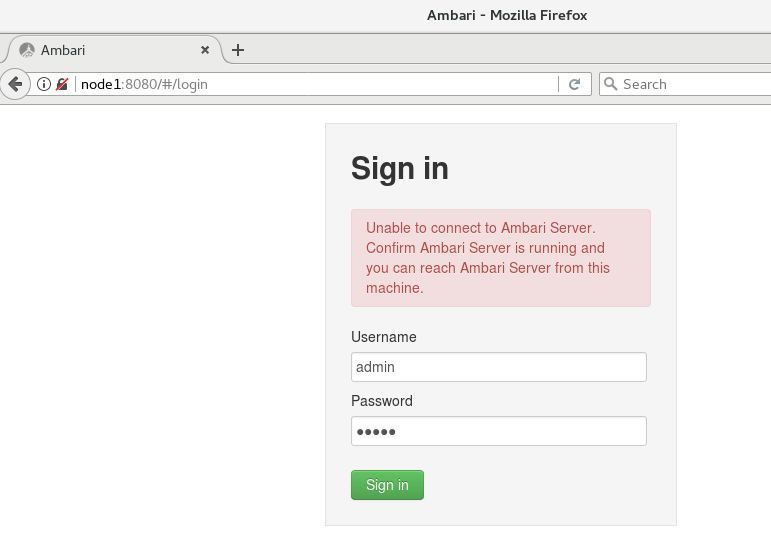
Task: Reload the current page
Action: 574,84
